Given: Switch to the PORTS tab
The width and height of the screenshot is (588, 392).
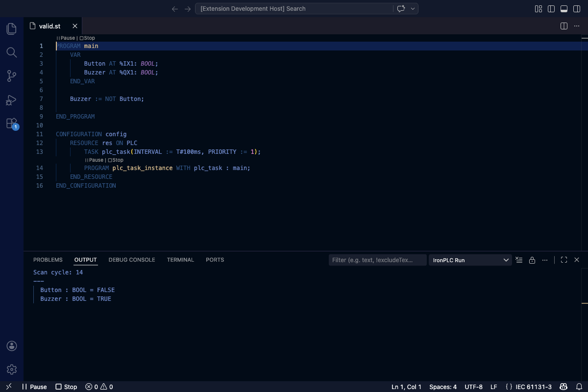Looking at the screenshot, I should (x=215, y=260).
